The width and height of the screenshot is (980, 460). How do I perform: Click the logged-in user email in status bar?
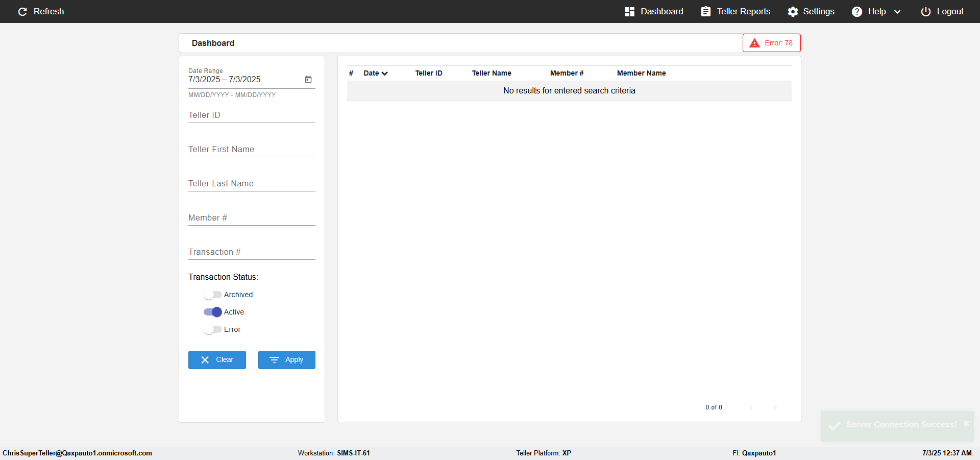pos(77,453)
